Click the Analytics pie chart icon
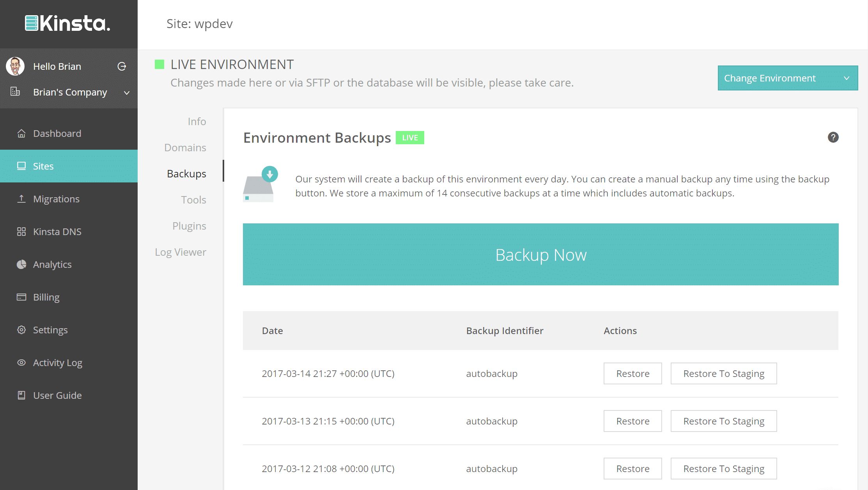Image resolution: width=868 pixels, height=490 pixels. 21,264
